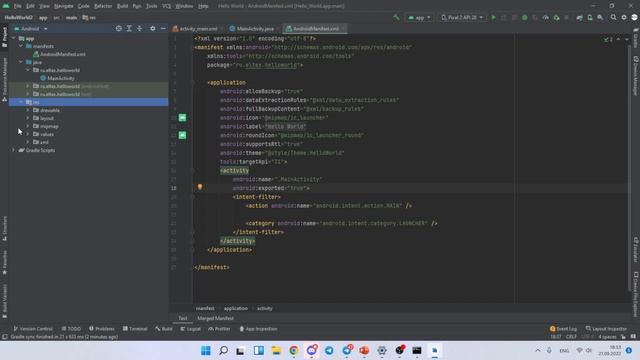Click the ic_launcher_round gutter icon preview

point(182,135)
